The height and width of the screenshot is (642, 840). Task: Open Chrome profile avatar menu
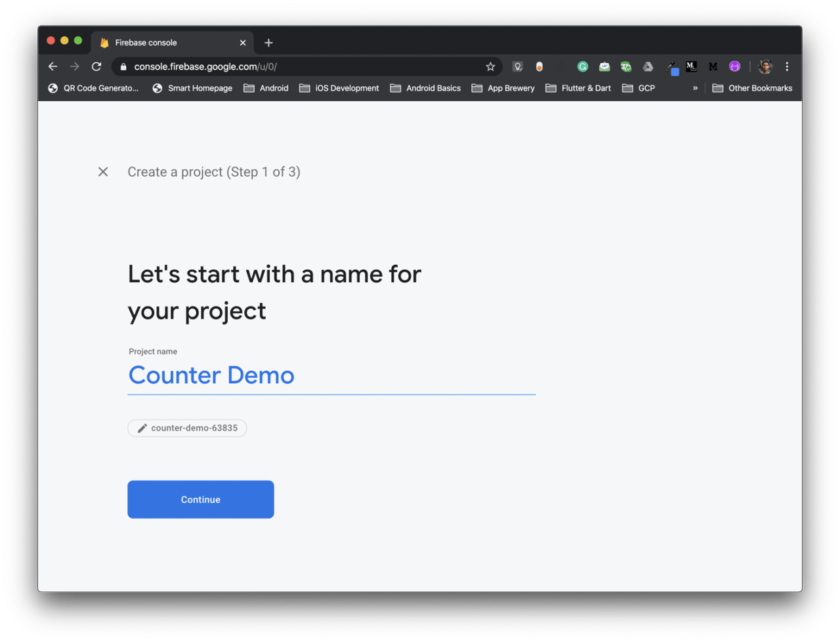click(765, 66)
